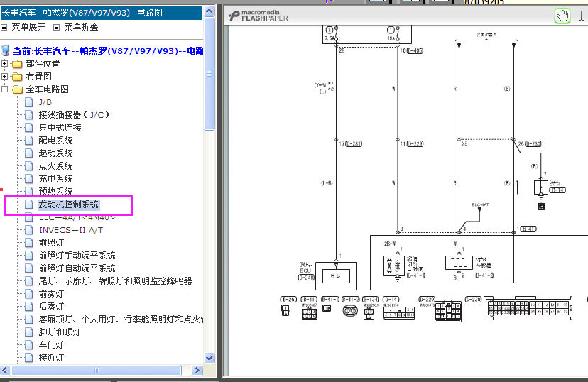The height and width of the screenshot is (382, 588).
Task: Select the hand pan tool in FlashPaper
Action: [x=562, y=16]
